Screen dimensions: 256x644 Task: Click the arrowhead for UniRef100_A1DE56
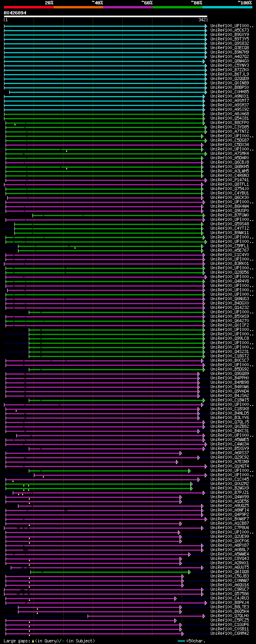[181, 501]
